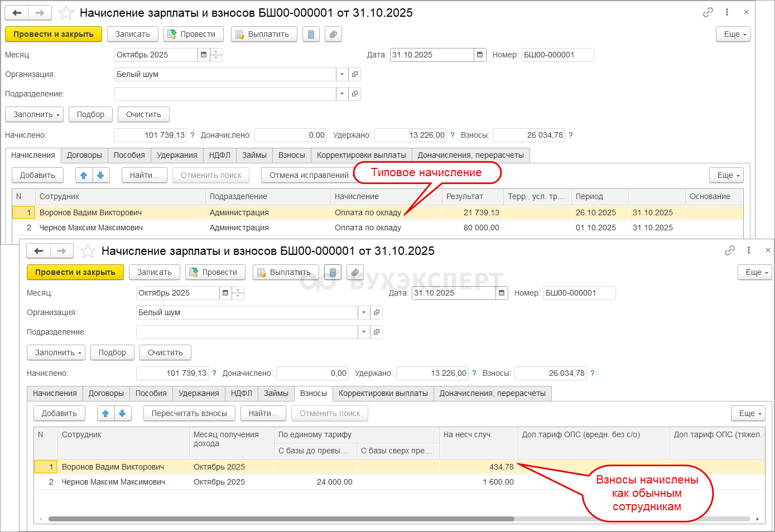Open the report icon beside Выплатить in the background window
This screenshot has height=532, width=775.
coord(311,34)
